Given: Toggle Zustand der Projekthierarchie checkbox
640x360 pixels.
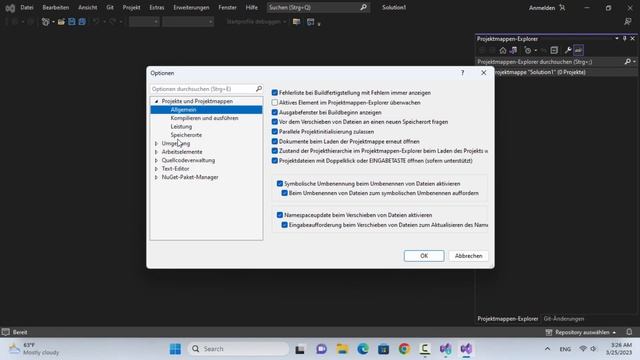Looking at the screenshot, I should pos(275,151).
